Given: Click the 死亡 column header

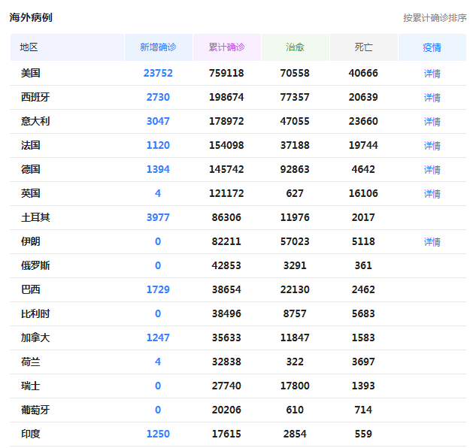Looking at the screenshot, I should (x=364, y=47).
